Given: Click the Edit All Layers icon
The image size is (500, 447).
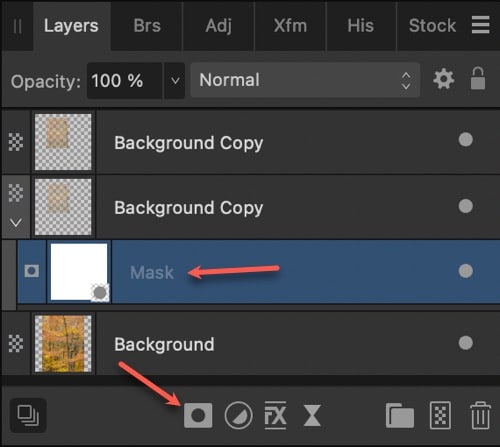Looking at the screenshot, I should (x=28, y=415).
